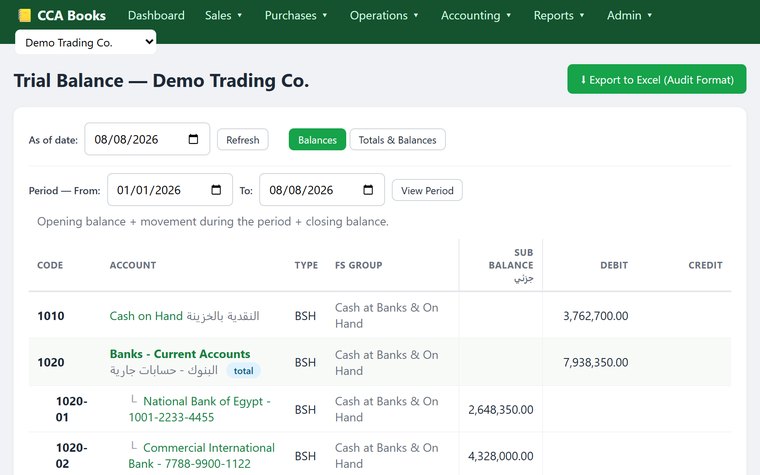Expand the Operations menu
Viewport: 760px width, 475px height.
tap(384, 16)
